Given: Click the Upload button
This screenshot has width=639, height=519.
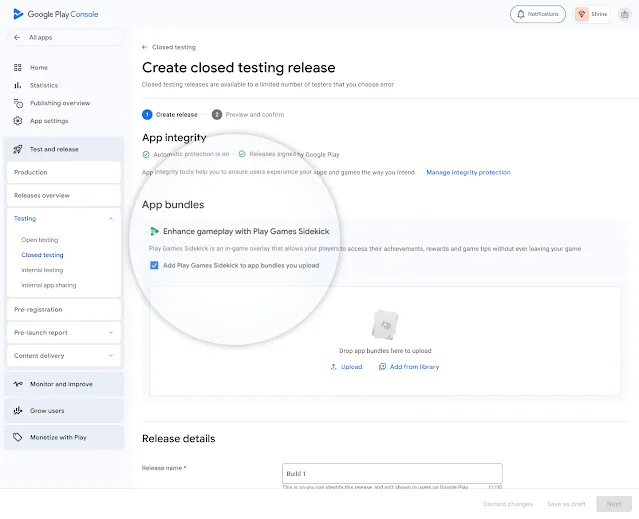Looking at the screenshot, I should [346, 367].
